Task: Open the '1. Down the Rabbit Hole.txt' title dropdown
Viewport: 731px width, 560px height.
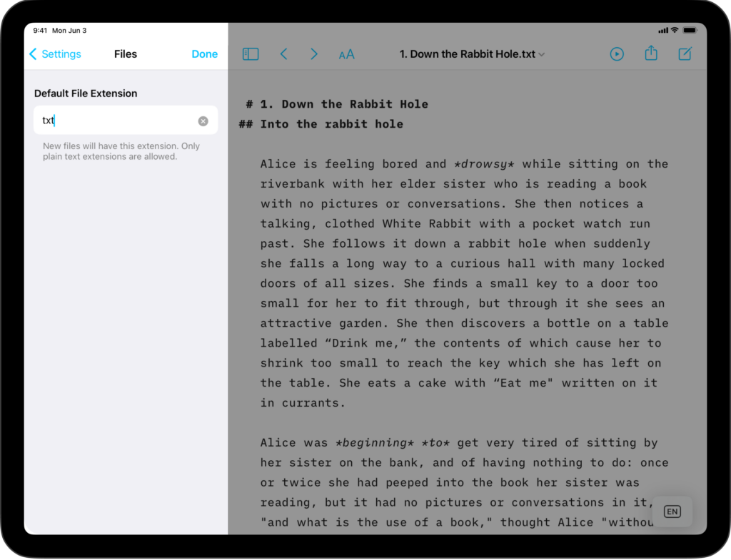Action: coord(471,54)
